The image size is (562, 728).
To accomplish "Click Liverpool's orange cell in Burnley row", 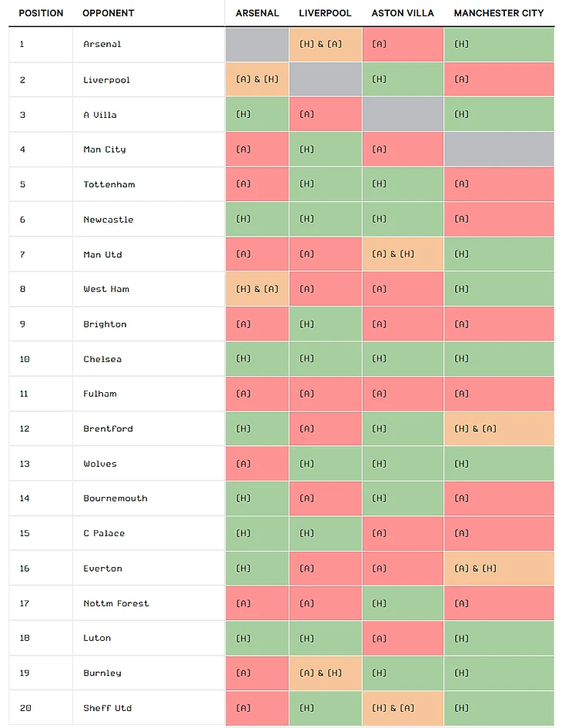I will [325, 673].
